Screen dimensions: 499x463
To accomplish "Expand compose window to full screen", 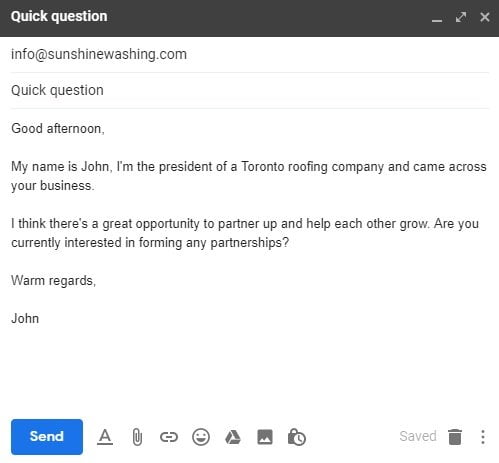I will 461,17.
